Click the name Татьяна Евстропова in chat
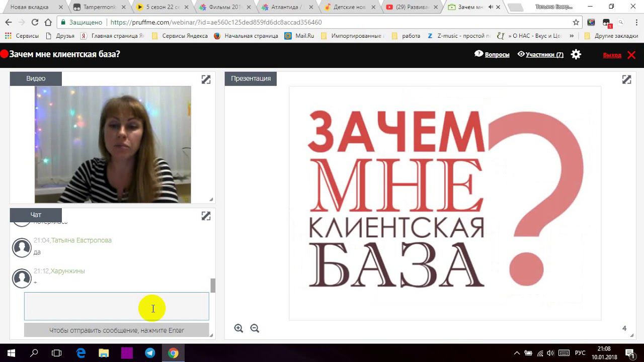The image size is (644, 362). coord(82,240)
